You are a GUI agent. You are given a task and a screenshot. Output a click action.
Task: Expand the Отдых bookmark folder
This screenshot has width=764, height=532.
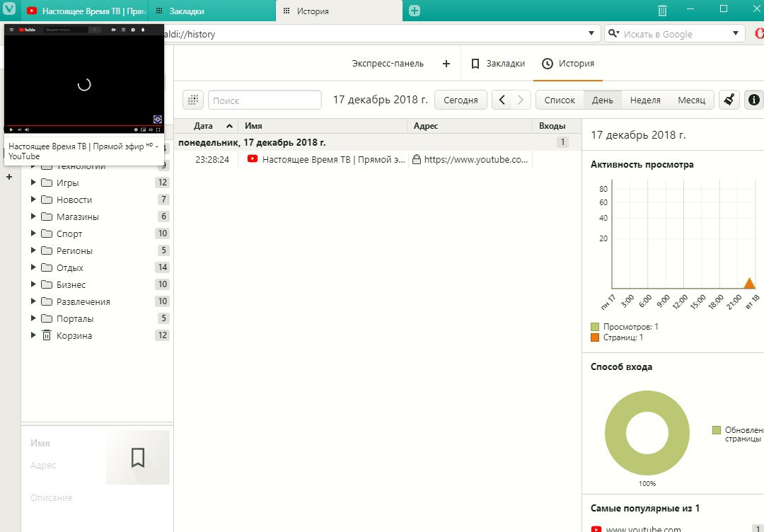point(33,267)
